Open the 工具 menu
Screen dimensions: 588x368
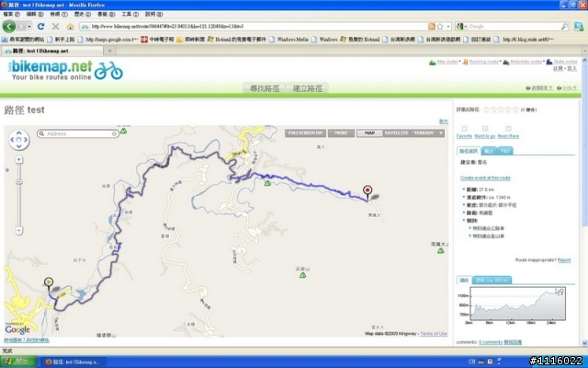click(x=130, y=15)
